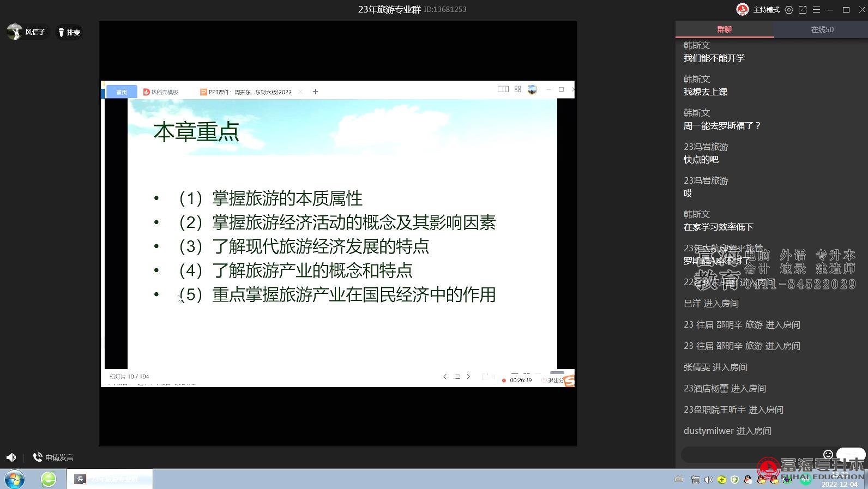Open the 风信子 user profile avatar
This screenshot has height=489, width=868.
(x=15, y=32)
